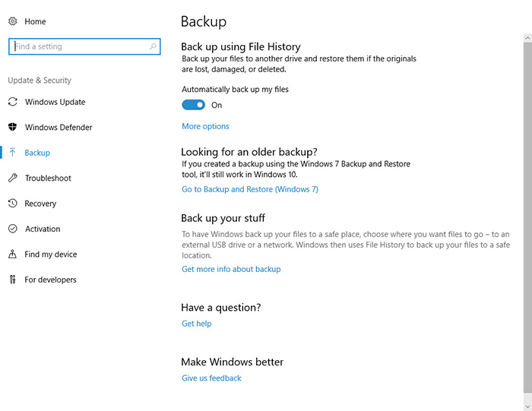Image resolution: width=532 pixels, height=411 pixels.
Task: Open Get more info about backup
Action: (231, 269)
